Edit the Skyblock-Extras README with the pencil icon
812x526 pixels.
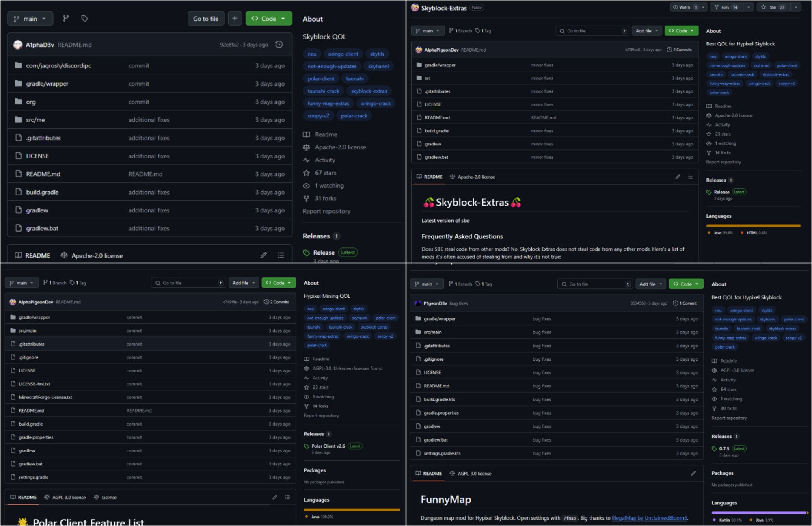[677, 177]
